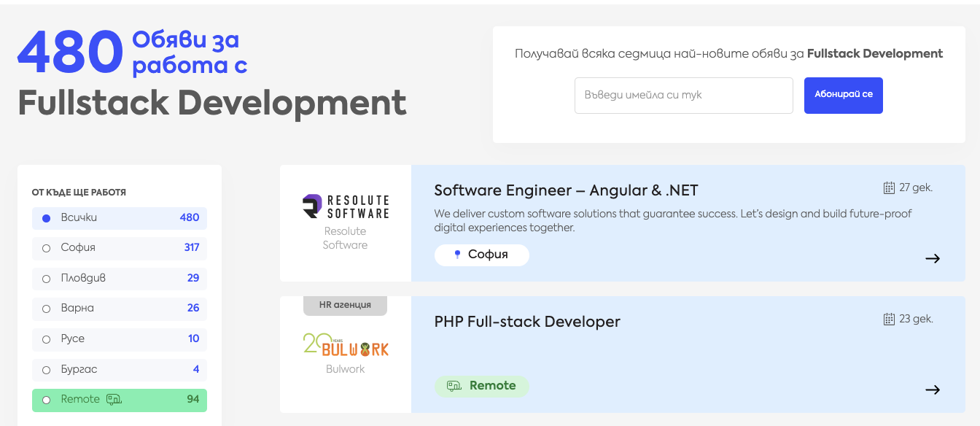Open the Software Engineer listing arrow
This screenshot has width=980, height=426.
click(932, 258)
